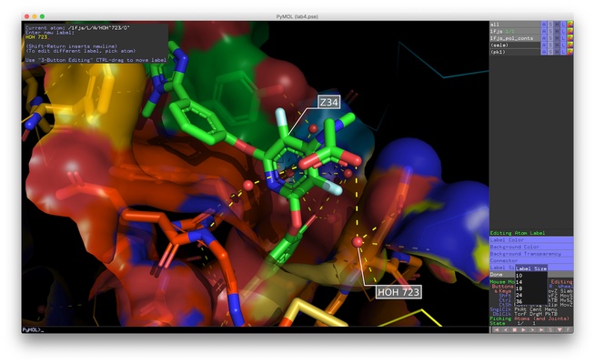Toggle visibility of 1fjs_pol_conts object

point(515,38)
